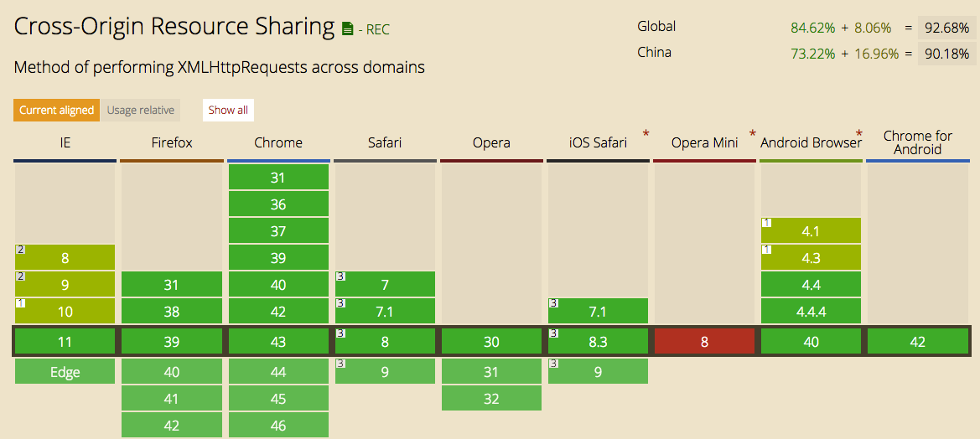Select the Firefox 31 cell
The image size is (980, 439).
pos(172,285)
